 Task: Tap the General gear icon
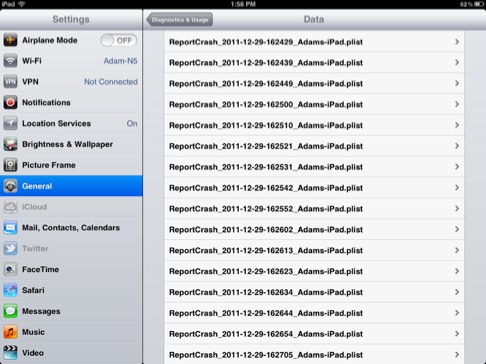(10, 186)
